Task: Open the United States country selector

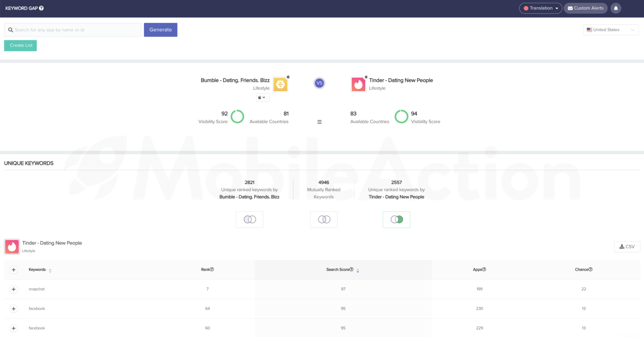Action: coord(611,30)
